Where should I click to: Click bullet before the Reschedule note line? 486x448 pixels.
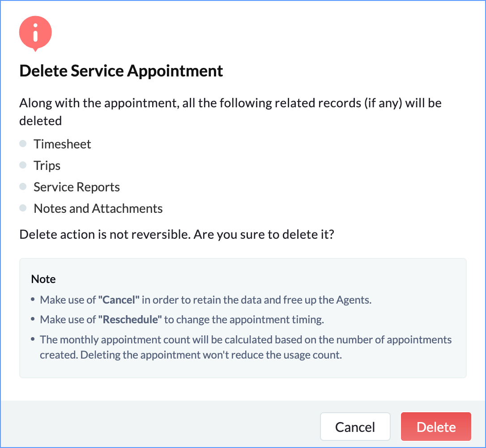[33, 320]
